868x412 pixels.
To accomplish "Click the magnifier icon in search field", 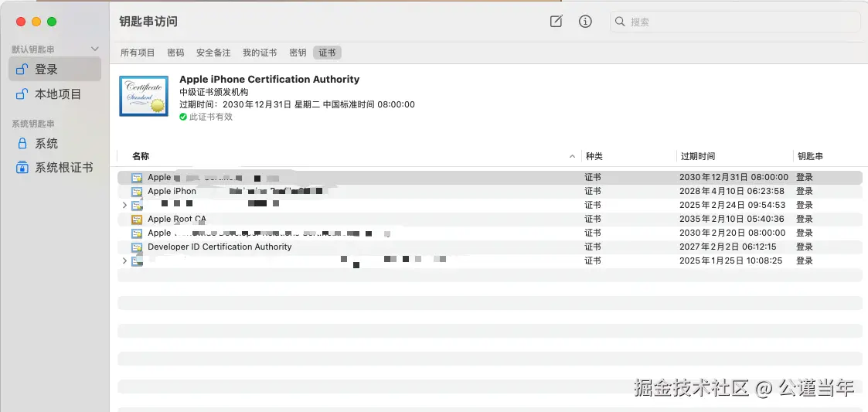I will [620, 22].
